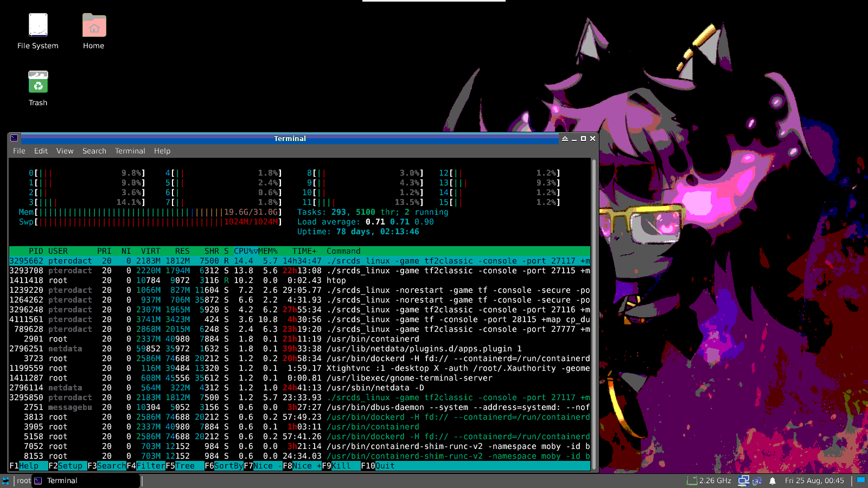Open the File menu in Terminal
Viewport: 868px width, 488px height.
pos(19,151)
